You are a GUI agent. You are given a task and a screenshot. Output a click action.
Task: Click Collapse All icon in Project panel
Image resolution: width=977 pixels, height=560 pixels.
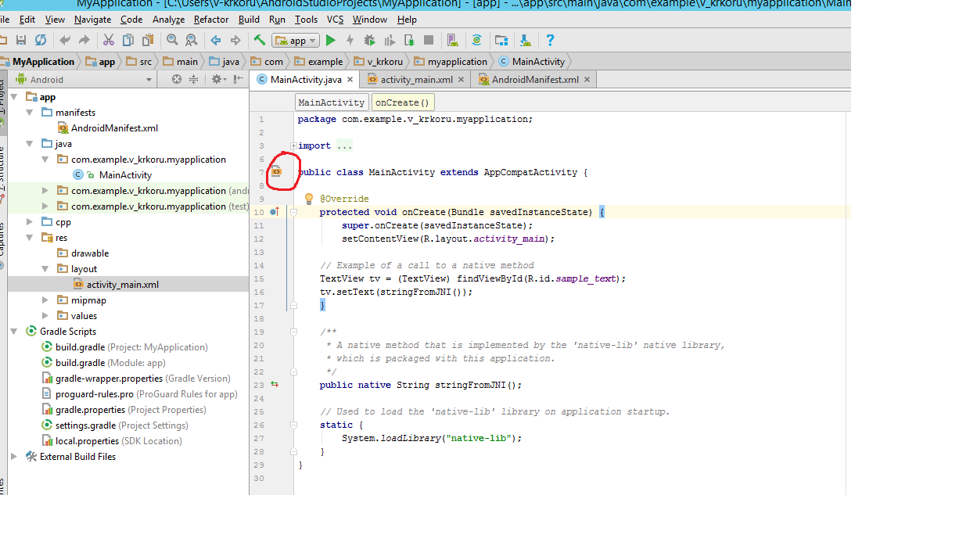click(x=195, y=79)
